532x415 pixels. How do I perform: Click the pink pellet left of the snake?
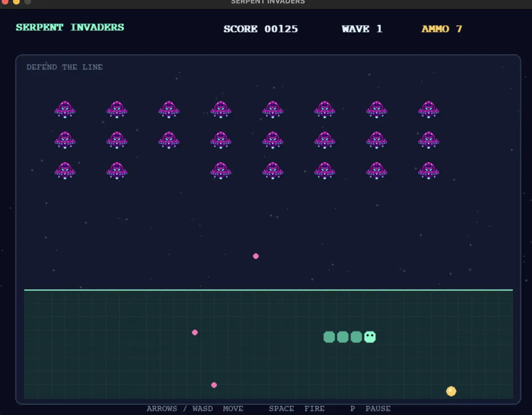[x=195, y=332]
